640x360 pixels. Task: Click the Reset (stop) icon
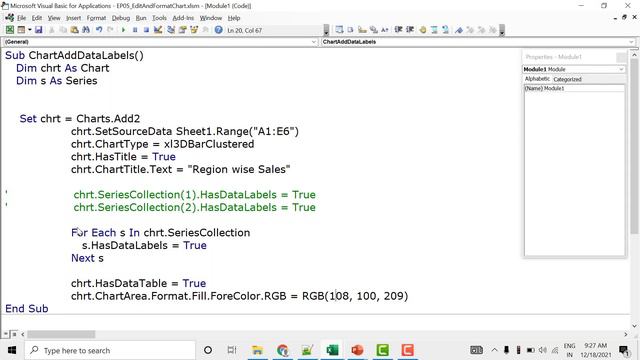146,30
